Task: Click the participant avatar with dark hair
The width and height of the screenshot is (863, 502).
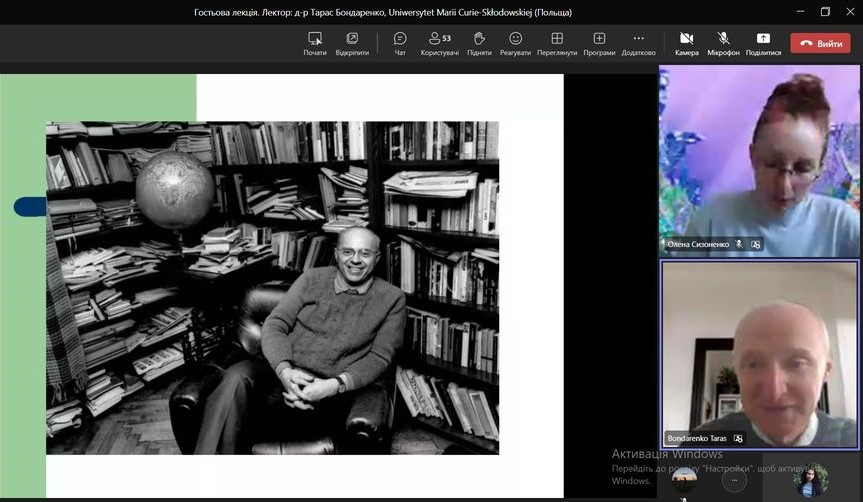Action: coord(810,481)
